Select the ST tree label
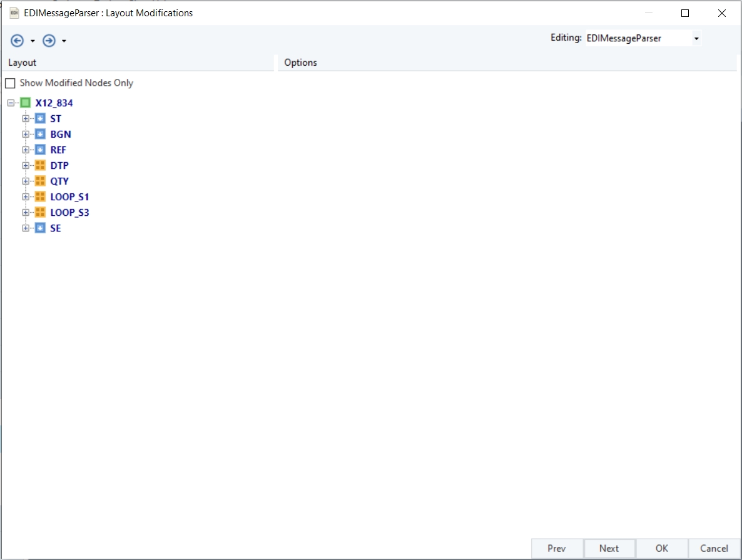 pos(56,119)
